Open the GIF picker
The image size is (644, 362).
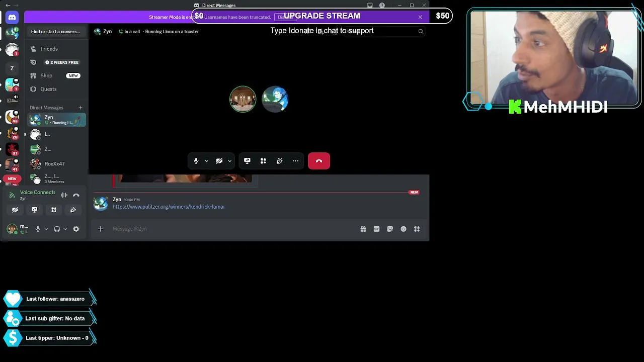376,229
